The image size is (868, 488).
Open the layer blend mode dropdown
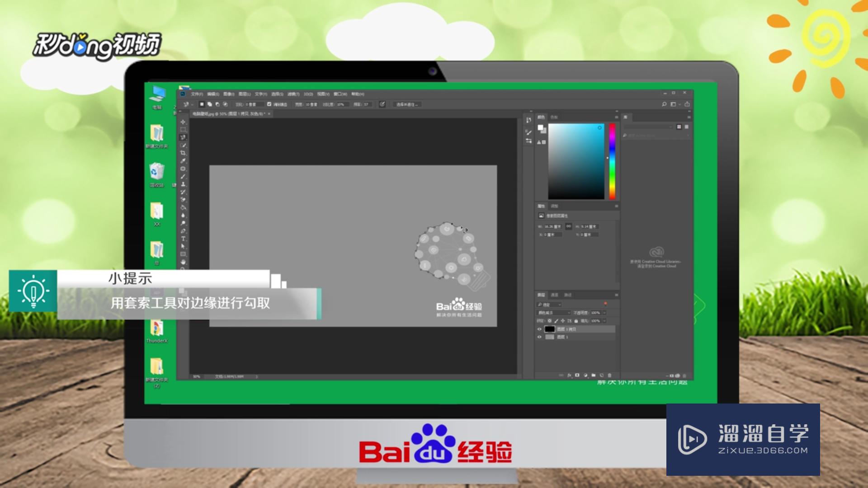point(554,313)
